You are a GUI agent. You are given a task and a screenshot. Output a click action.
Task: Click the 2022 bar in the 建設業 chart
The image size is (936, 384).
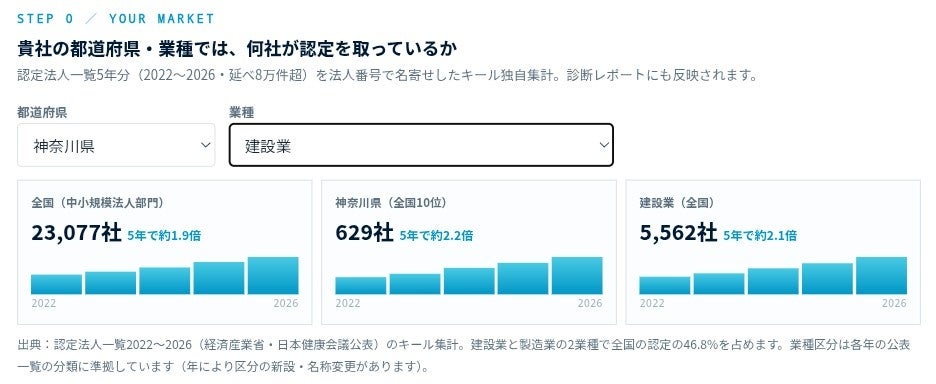point(664,285)
